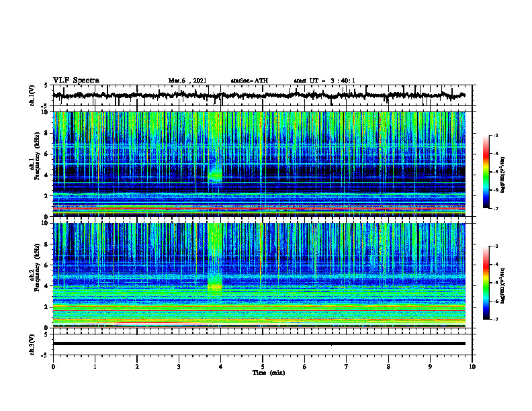Click time axis tick label "1"
The width and height of the screenshot is (532, 411).
[x=95, y=367]
